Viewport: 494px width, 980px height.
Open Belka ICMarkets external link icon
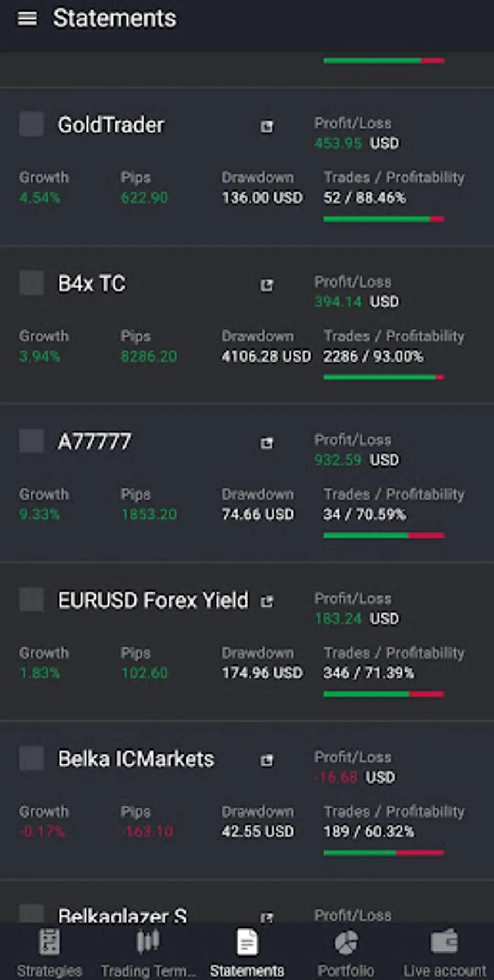coord(267,761)
